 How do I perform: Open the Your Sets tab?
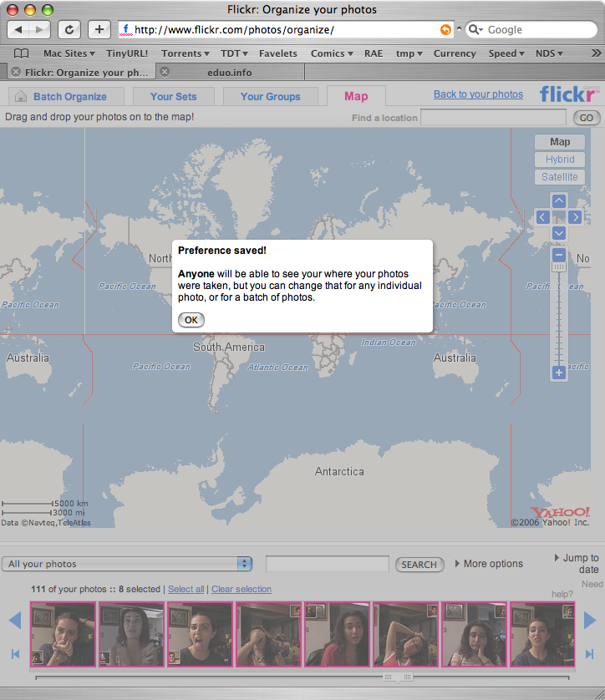click(174, 96)
